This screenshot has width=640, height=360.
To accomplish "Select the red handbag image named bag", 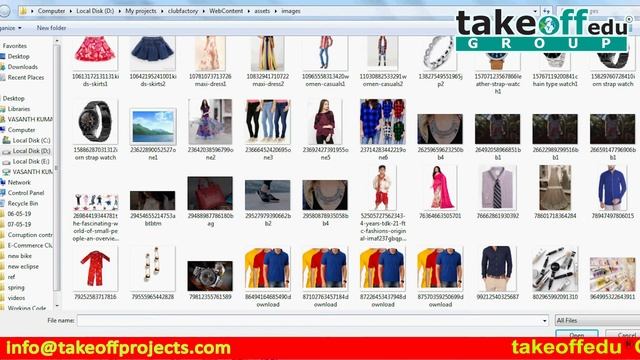I will tap(210, 193).
